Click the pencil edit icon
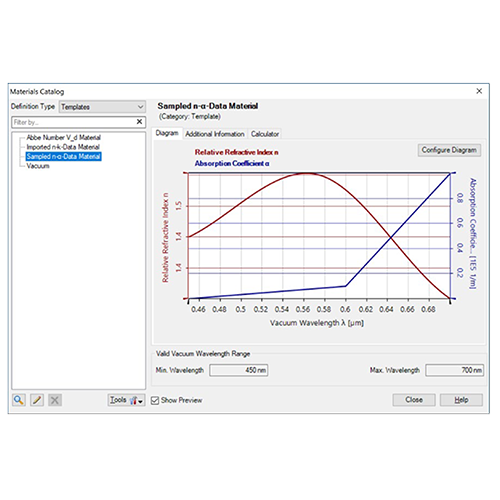 tap(37, 400)
